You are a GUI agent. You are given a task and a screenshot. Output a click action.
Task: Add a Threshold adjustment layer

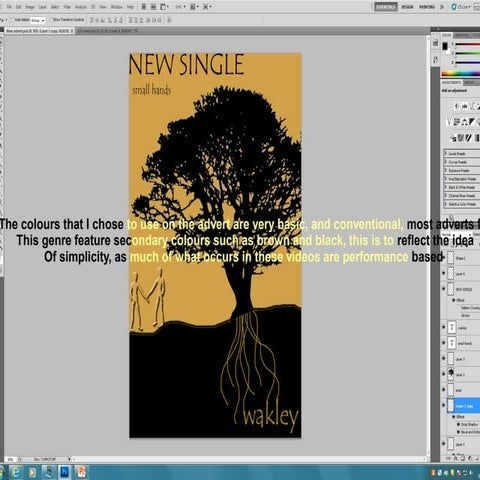[x=469, y=137]
